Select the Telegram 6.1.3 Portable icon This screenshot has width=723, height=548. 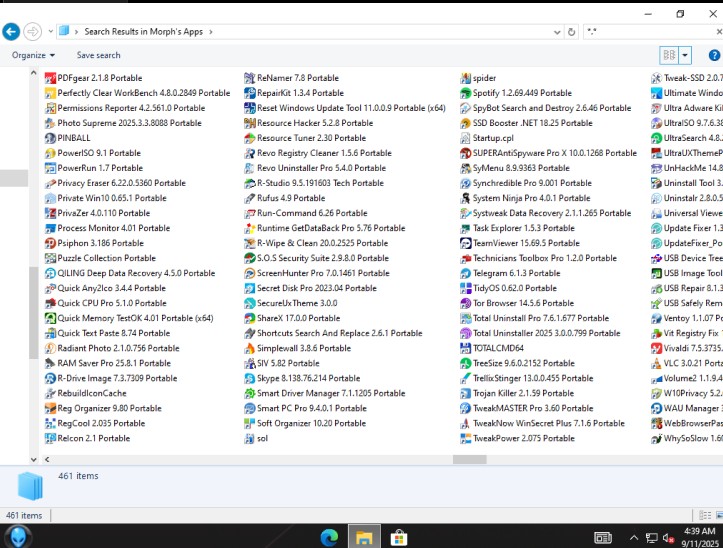click(x=465, y=273)
